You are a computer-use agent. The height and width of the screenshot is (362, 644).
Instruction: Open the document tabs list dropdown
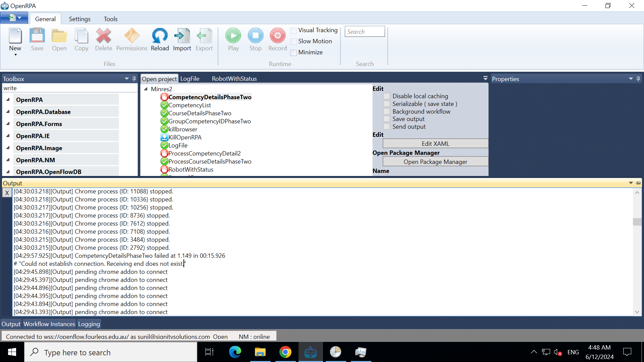click(x=485, y=78)
